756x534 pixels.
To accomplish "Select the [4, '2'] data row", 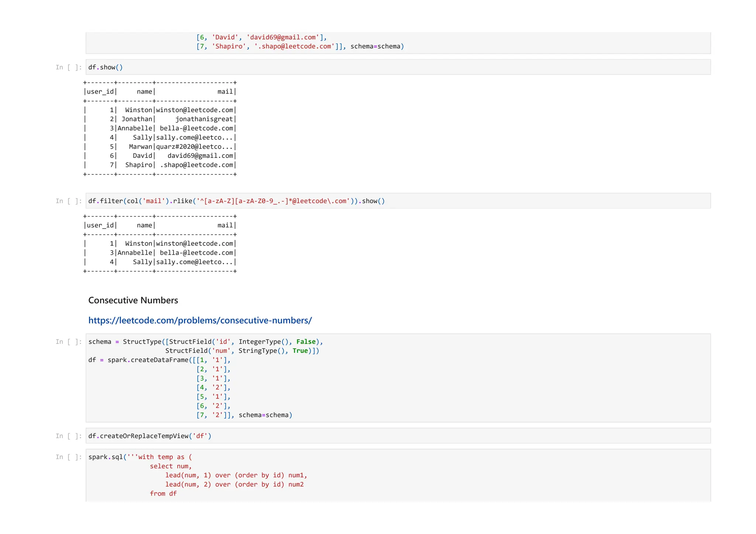I will point(213,387).
